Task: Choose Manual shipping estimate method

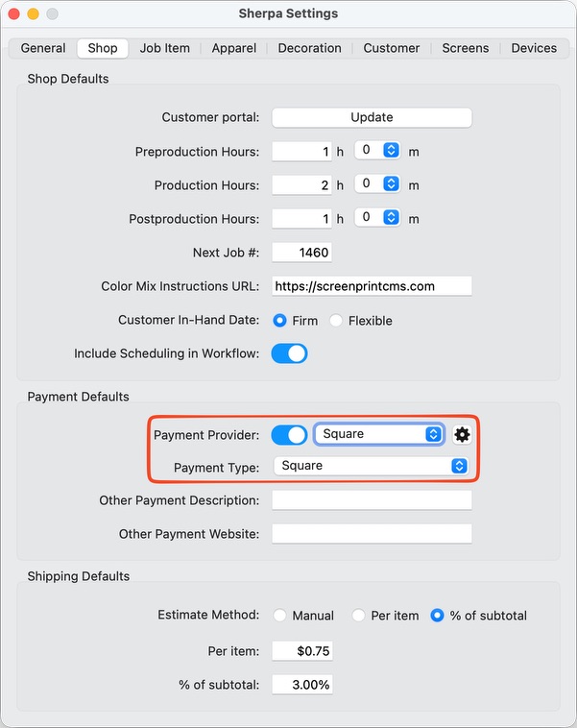Action: pyautogui.click(x=280, y=616)
